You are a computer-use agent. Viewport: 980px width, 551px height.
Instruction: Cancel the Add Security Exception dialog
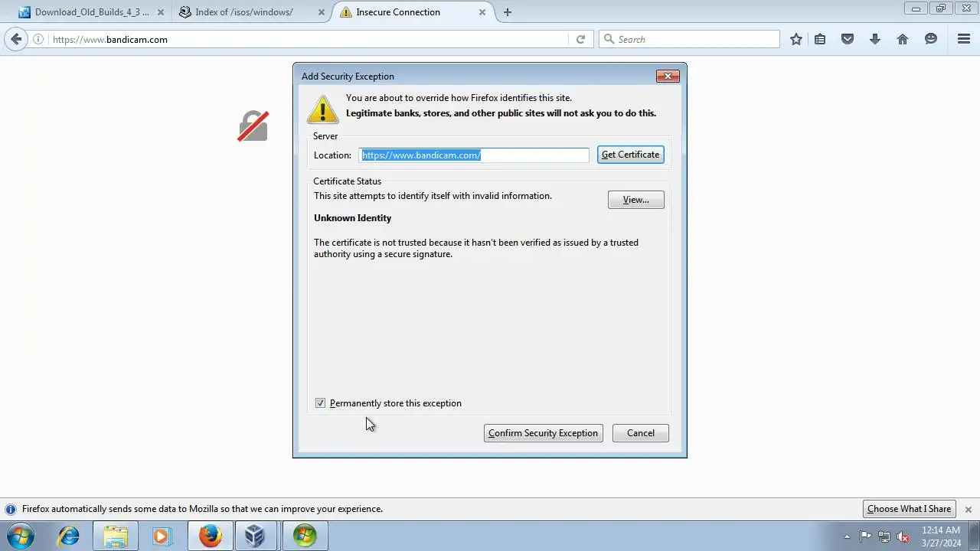point(641,433)
